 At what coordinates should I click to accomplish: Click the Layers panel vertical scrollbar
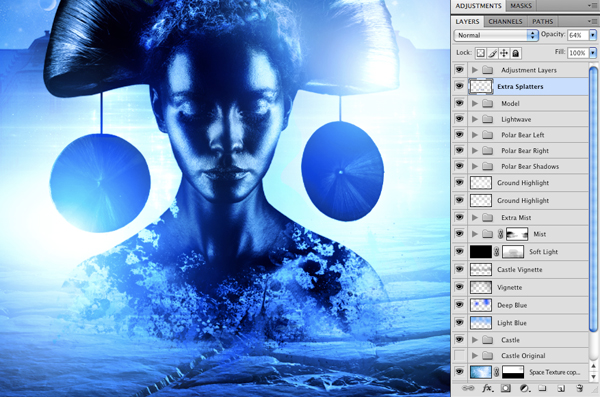tap(593, 199)
